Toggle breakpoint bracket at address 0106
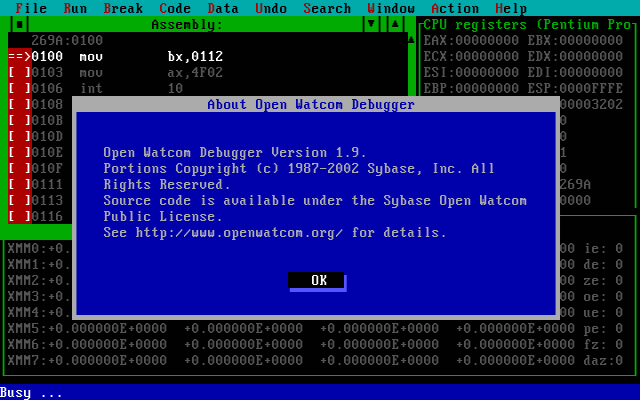The image size is (640, 400). tap(20, 88)
